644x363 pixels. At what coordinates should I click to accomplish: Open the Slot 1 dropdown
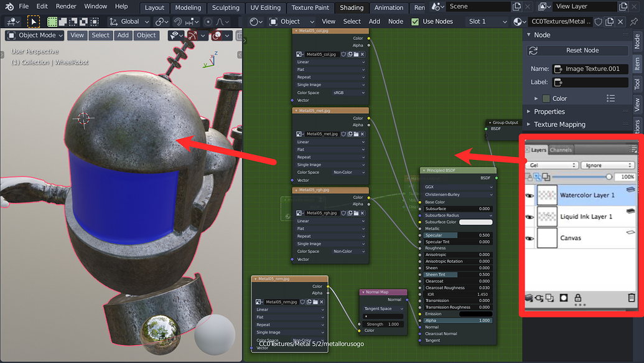pyautogui.click(x=488, y=21)
